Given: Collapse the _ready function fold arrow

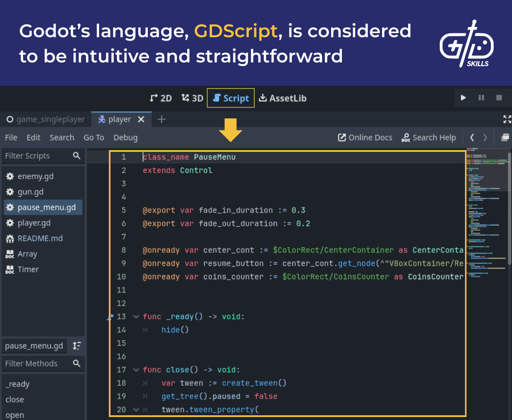Looking at the screenshot, I should pos(136,317).
